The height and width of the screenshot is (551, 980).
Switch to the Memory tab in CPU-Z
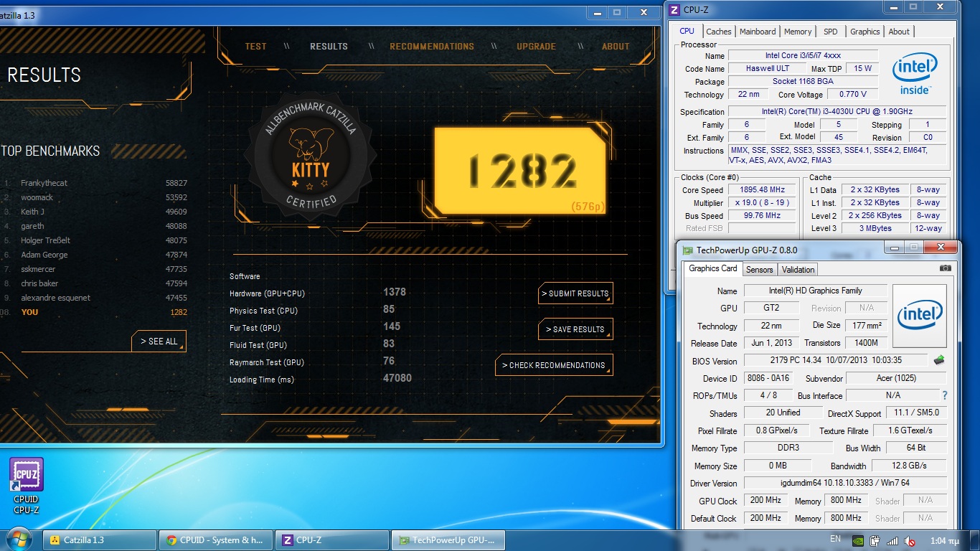798,32
